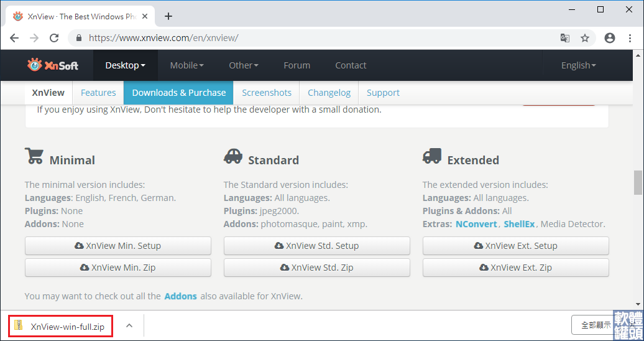Download XnView Min. Setup
The width and height of the screenshot is (644, 341).
point(118,246)
